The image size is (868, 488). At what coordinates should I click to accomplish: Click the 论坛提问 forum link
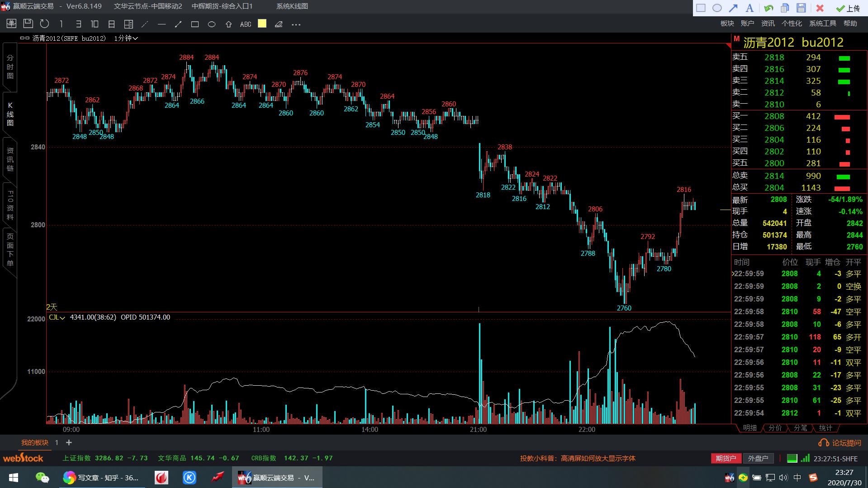840,443
